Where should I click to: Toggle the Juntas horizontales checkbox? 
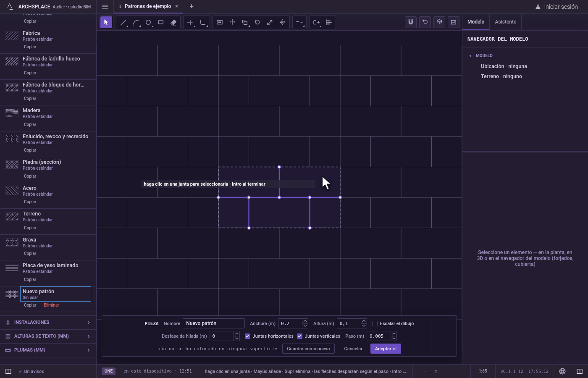click(247, 336)
